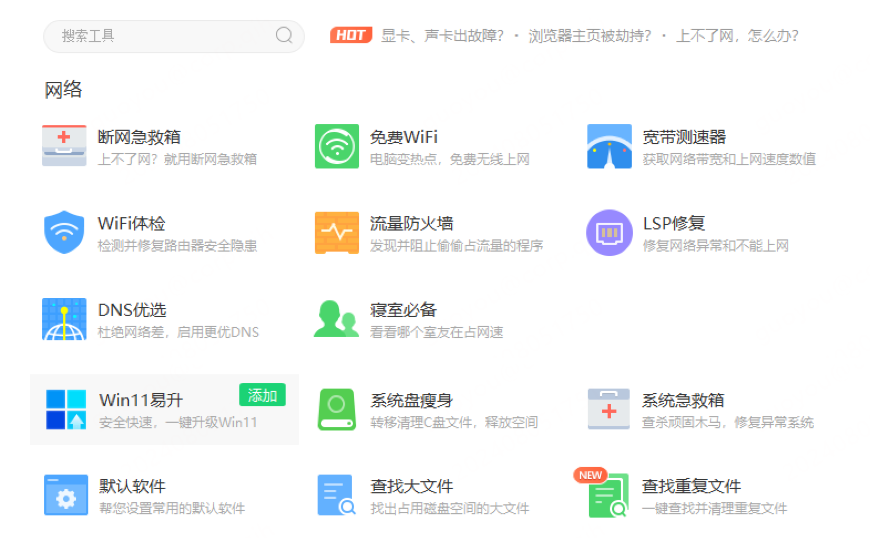Screen dimensions: 880x556
Task: Open the 宽带测速器 speedometer icon
Action: tap(609, 146)
